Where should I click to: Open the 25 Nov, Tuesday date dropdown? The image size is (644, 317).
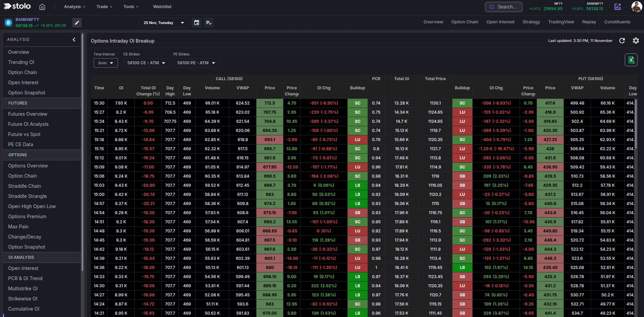[x=164, y=22]
